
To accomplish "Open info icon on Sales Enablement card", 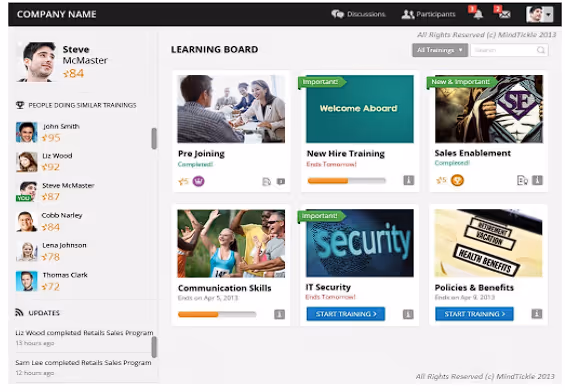I will [537, 180].
